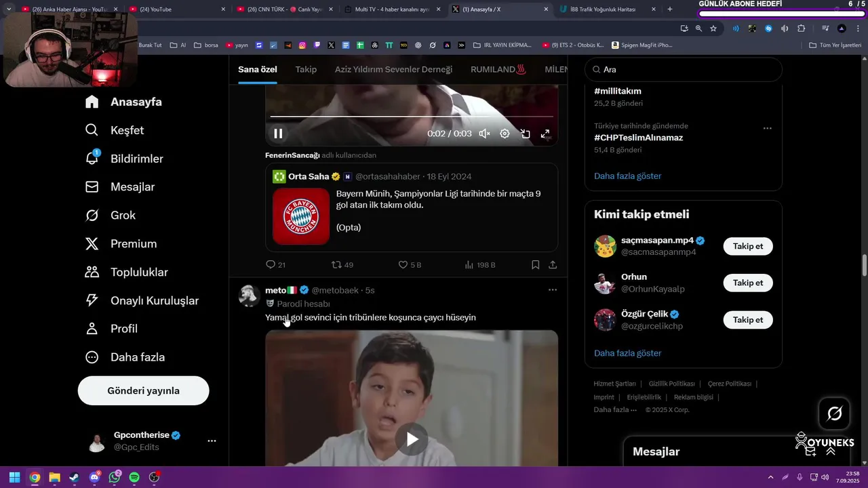Screen dimensions: 868x488
Task: Open options for #CHPTeslimAlınamaz trend
Action: click(x=767, y=128)
